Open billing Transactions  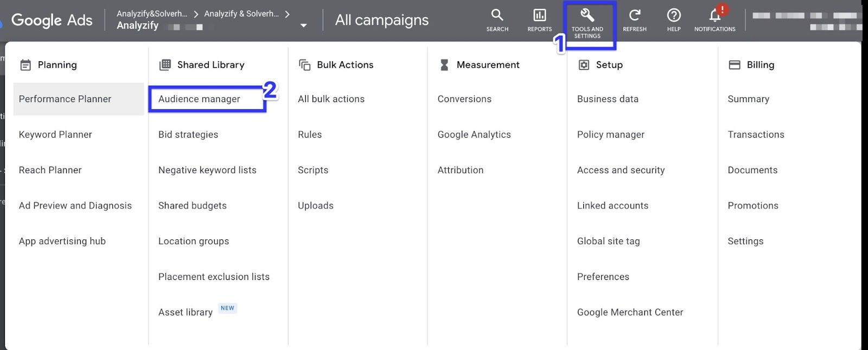click(x=756, y=135)
